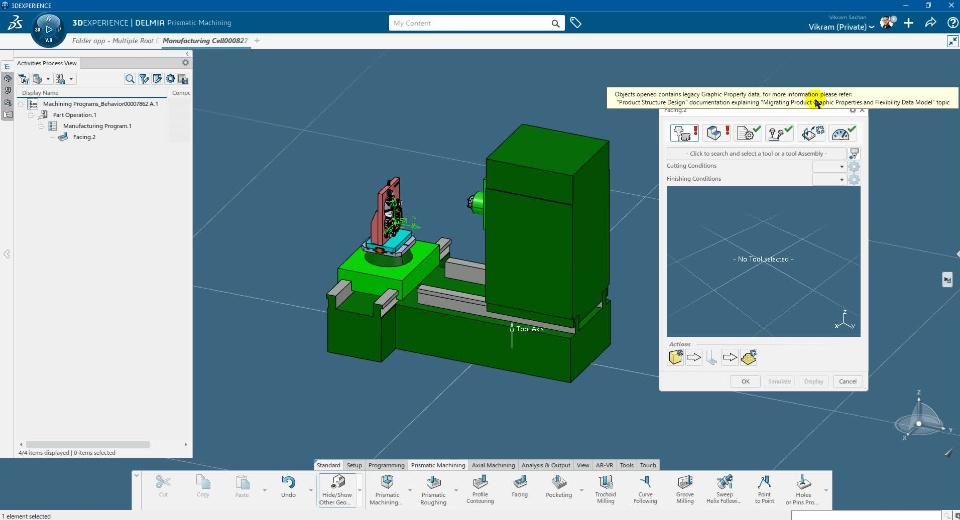Switch to the AR-VR tab
The height and width of the screenshot is (520, 960).
click(604, 465)
